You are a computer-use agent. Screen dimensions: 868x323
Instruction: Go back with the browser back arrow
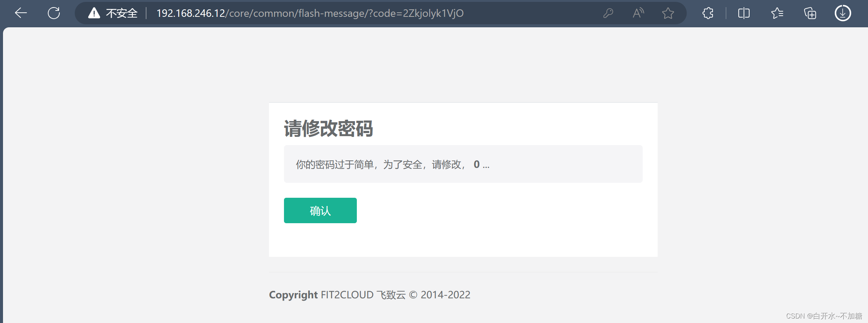[21, 13]
